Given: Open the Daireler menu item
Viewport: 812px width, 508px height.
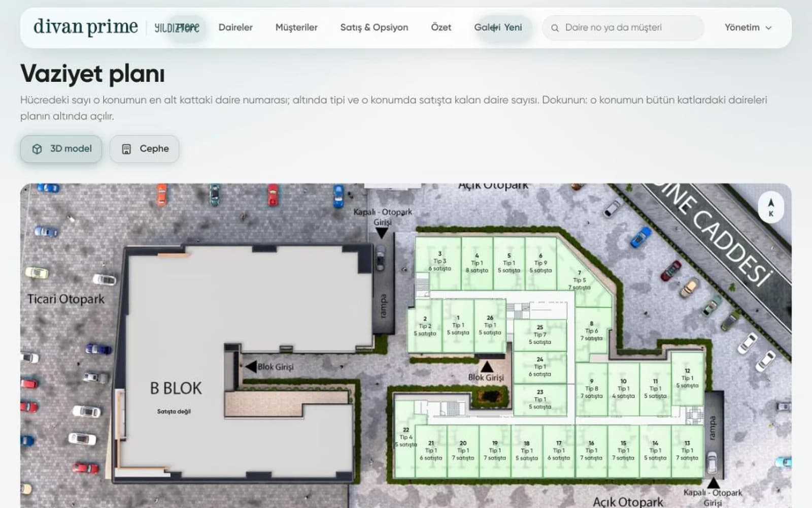Looking at the screenshot, I should click(x=235, y=27).
